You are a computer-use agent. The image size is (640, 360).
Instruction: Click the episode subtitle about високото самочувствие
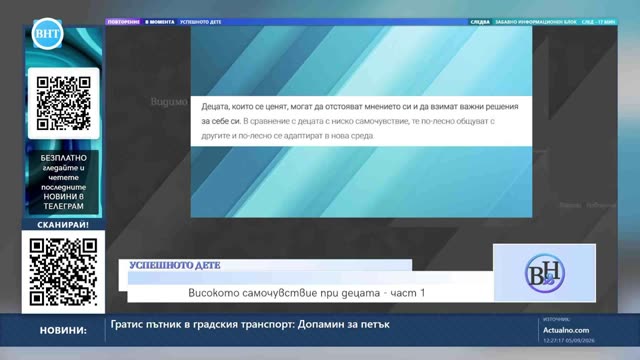click(x=307, y=293)
